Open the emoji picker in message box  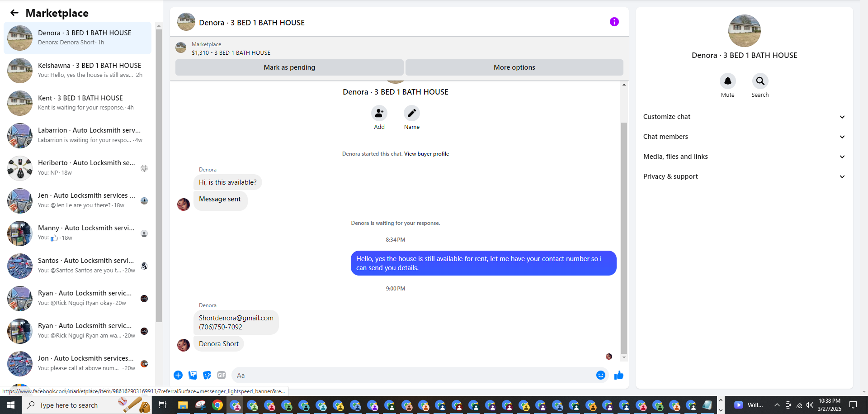(600, 375)
